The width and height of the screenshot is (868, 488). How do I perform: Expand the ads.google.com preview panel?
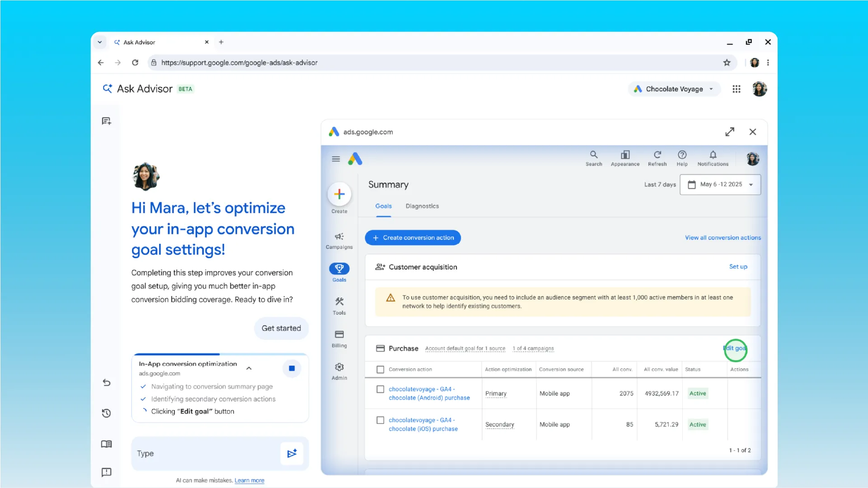[x=730, y=132]
